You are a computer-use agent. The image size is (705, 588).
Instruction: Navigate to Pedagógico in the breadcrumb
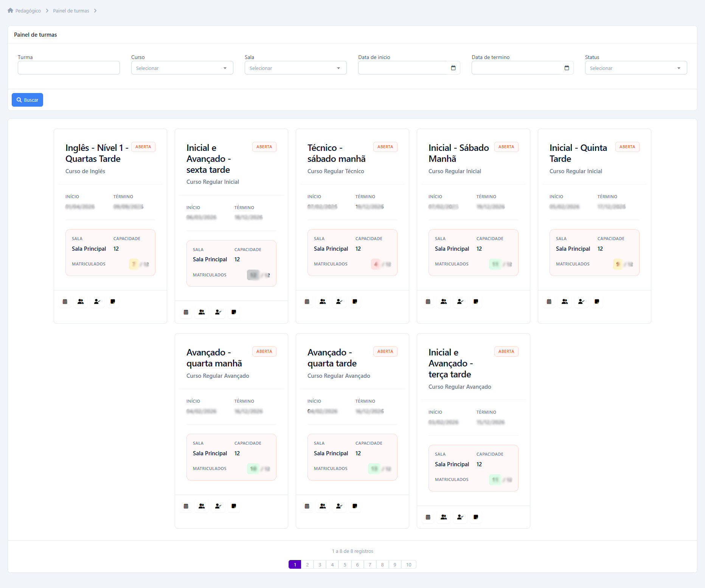pyautogui.click(x=27, y=10)
